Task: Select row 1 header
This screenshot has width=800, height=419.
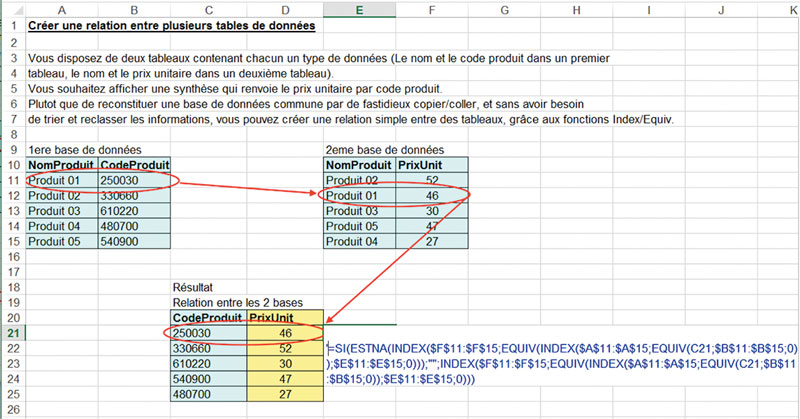Action: 13,26
